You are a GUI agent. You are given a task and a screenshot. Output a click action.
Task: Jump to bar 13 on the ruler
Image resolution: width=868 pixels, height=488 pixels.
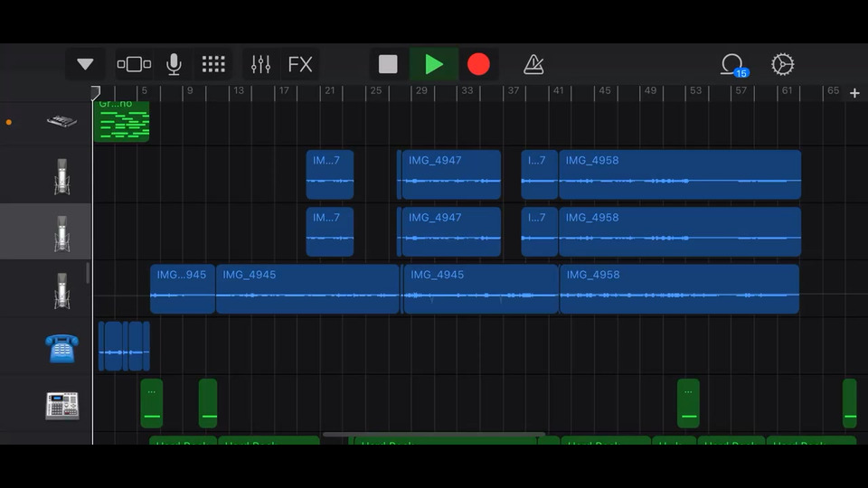tap(239, 90)
